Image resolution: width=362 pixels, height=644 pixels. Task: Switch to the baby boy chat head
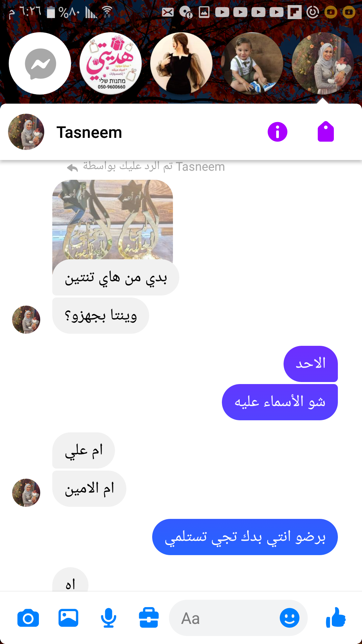coord(252,63)
